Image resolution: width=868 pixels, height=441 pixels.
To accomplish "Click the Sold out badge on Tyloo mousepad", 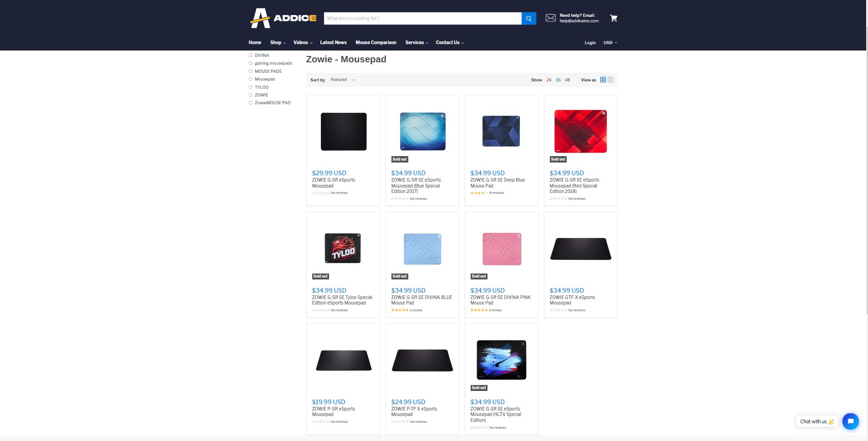I will pos(320,276).
